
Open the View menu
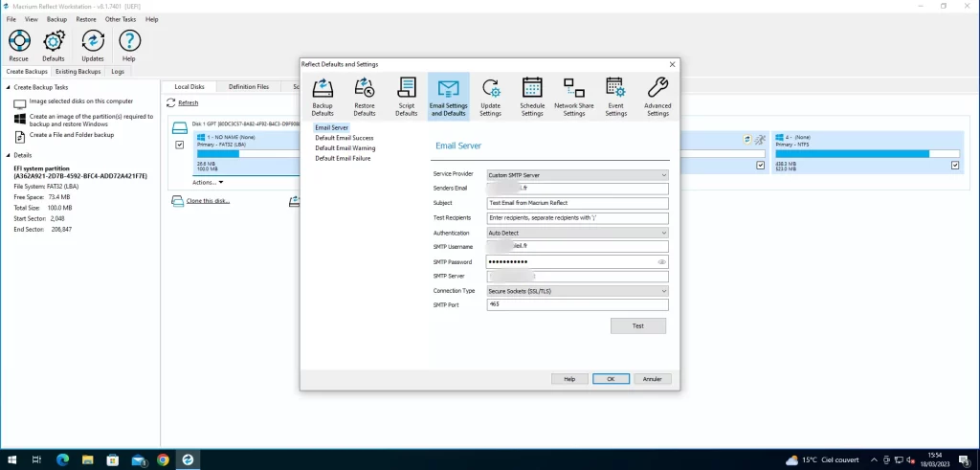click(32, 19)
